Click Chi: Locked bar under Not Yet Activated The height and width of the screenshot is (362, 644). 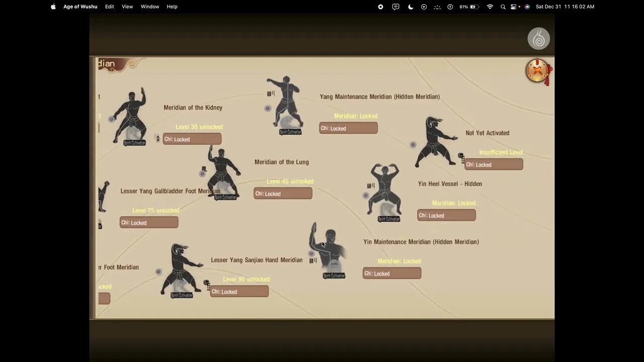click(494, 164)
